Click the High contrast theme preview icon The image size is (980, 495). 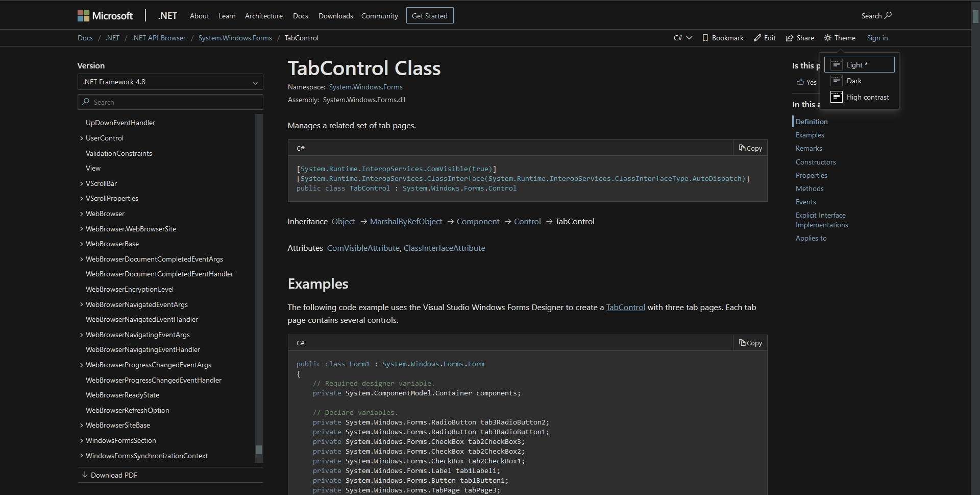pos(836,97)
